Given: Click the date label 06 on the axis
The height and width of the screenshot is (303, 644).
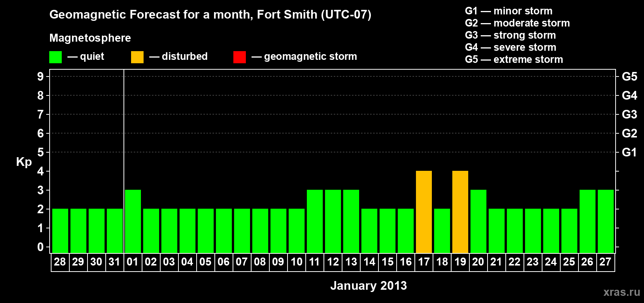Looking at the screenshot, I should tap(224, 262).
